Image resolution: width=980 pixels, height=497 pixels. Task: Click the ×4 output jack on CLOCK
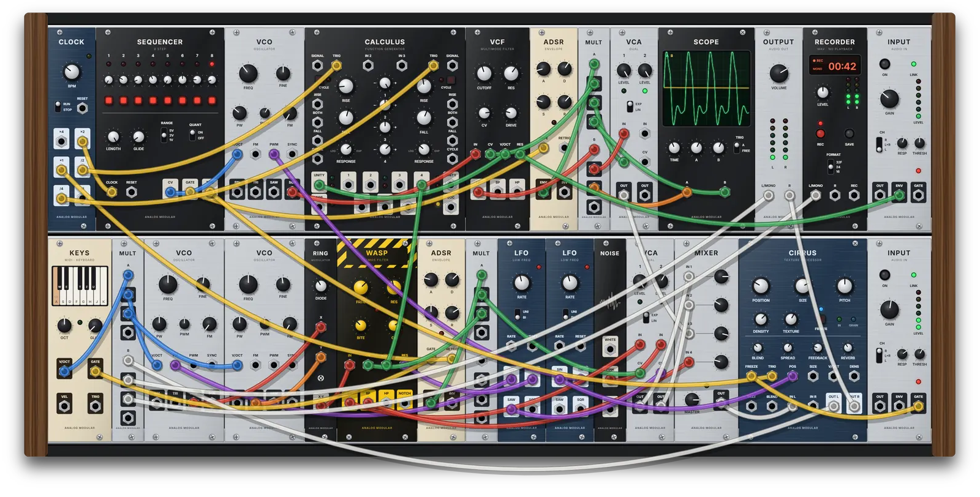(62, 141)
